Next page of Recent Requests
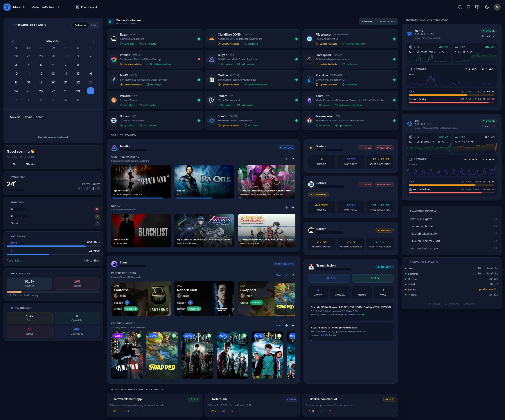The image size is (505, 420). [293, 275]
